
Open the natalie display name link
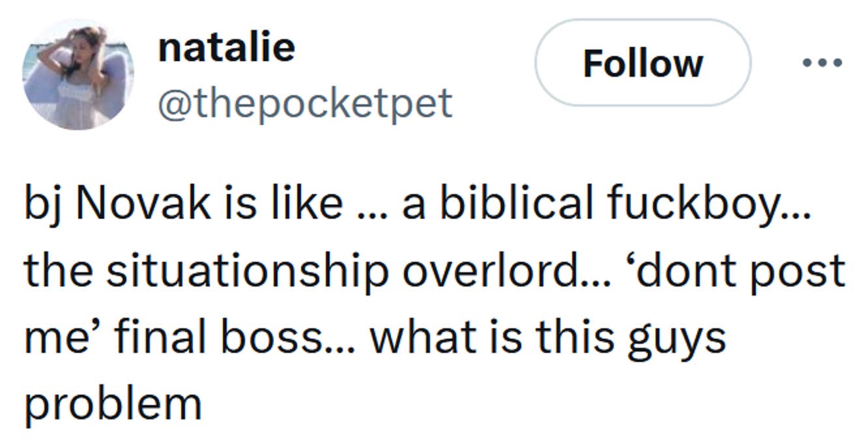pyautogui.click(x=226, y=47)
